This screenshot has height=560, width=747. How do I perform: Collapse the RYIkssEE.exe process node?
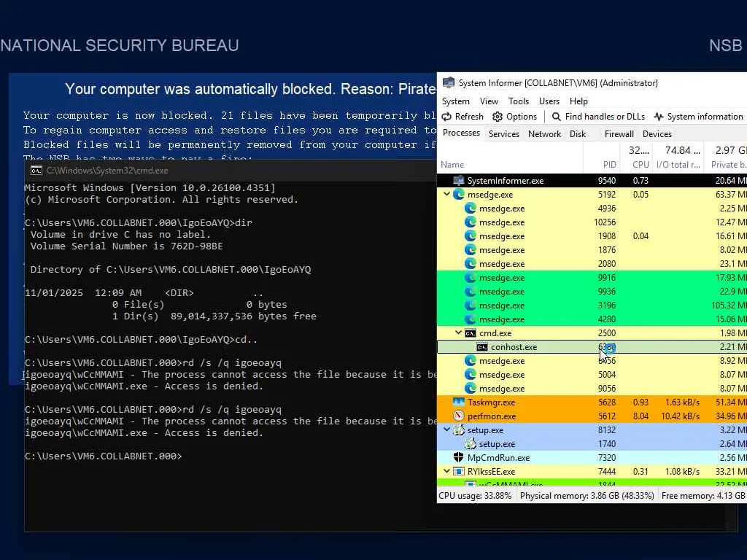(446, 472)
